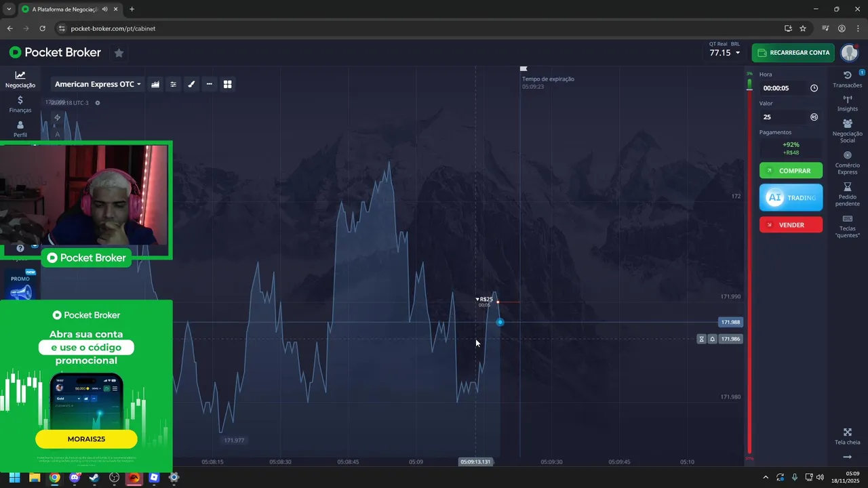Viewport: 868px width, 488px height.
Task: Open the Finanças section
Action: tap(20, 104)
